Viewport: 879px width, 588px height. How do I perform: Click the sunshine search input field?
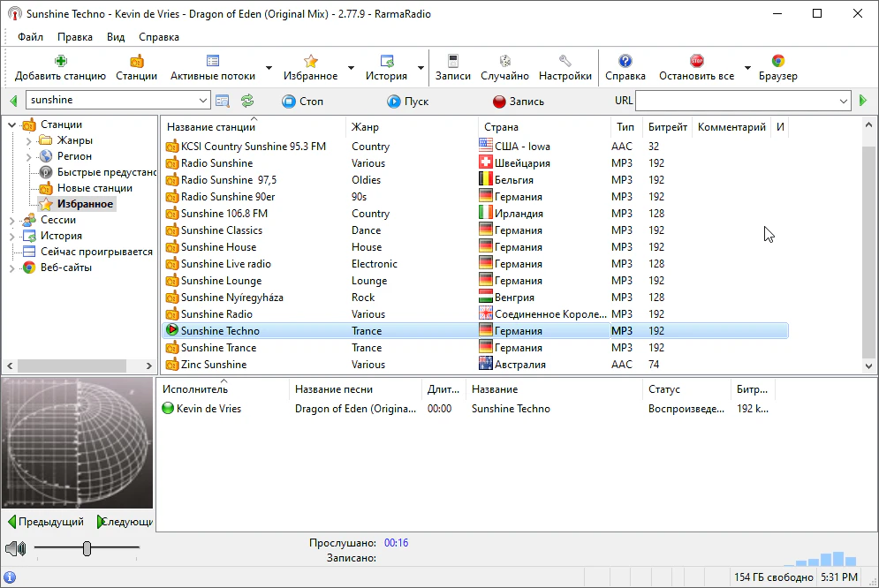[x=112, y=101]
